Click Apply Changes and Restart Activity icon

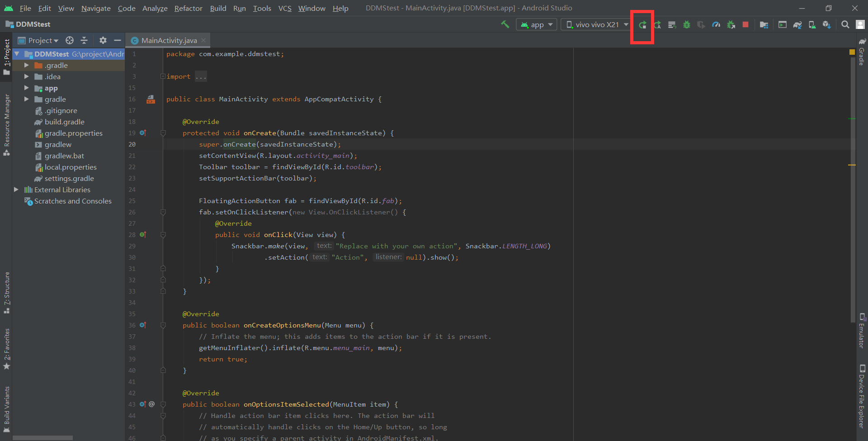657,25
